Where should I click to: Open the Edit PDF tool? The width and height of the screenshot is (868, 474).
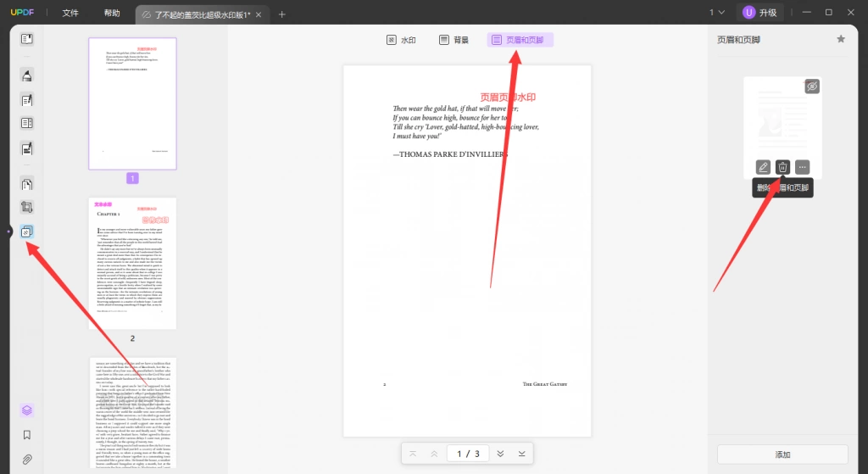click(x=26, y=100)
